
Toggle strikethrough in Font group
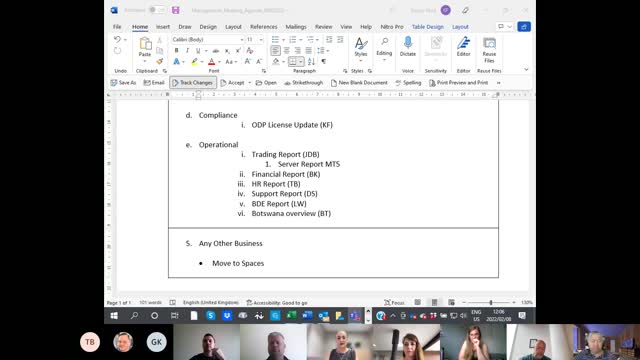coord(216,51)
